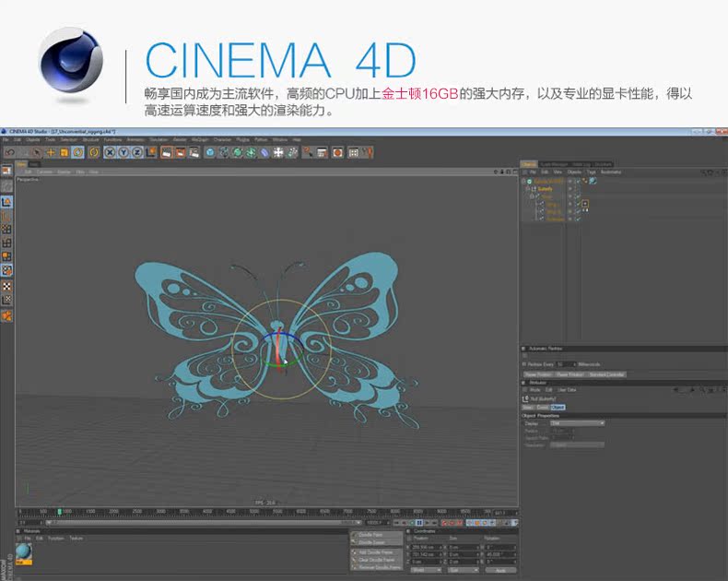
Task: Collapse the top root object in the Object Manager
Action: point(524,182)
